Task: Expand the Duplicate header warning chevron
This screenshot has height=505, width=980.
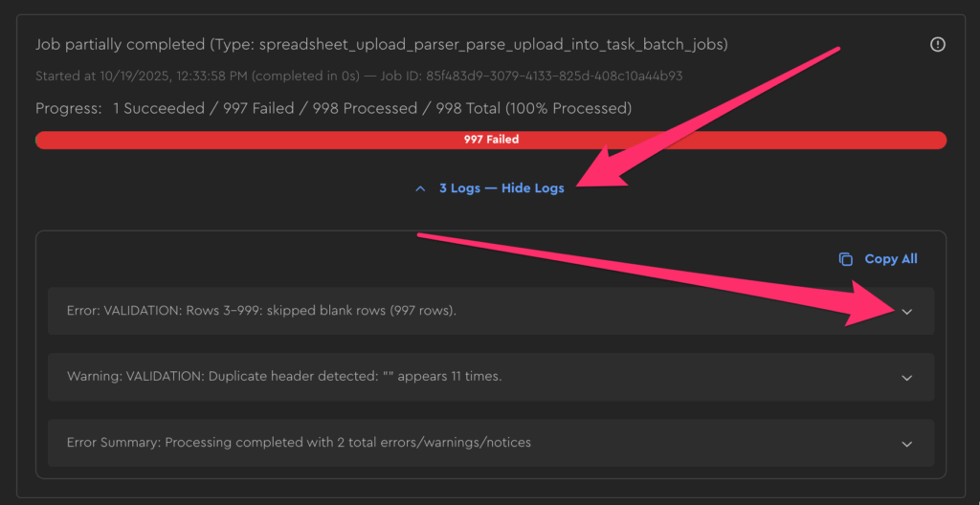Action: pos(907,377)
